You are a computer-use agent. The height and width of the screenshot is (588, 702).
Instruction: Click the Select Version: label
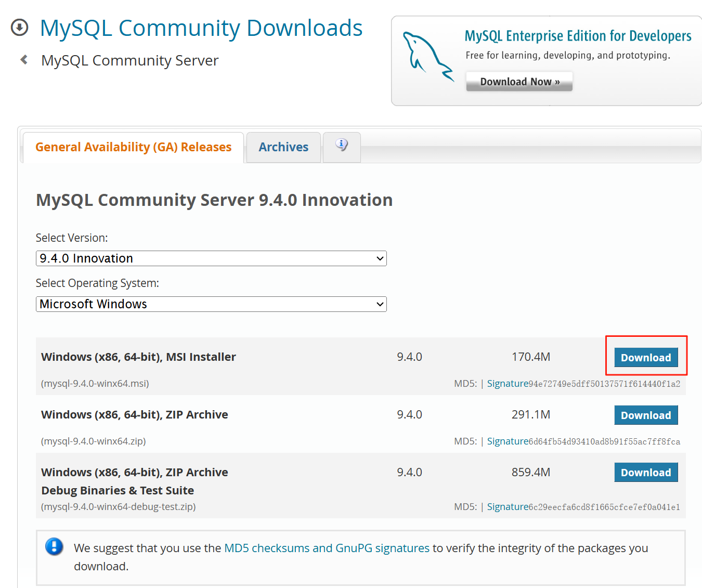tap(72, 238)
